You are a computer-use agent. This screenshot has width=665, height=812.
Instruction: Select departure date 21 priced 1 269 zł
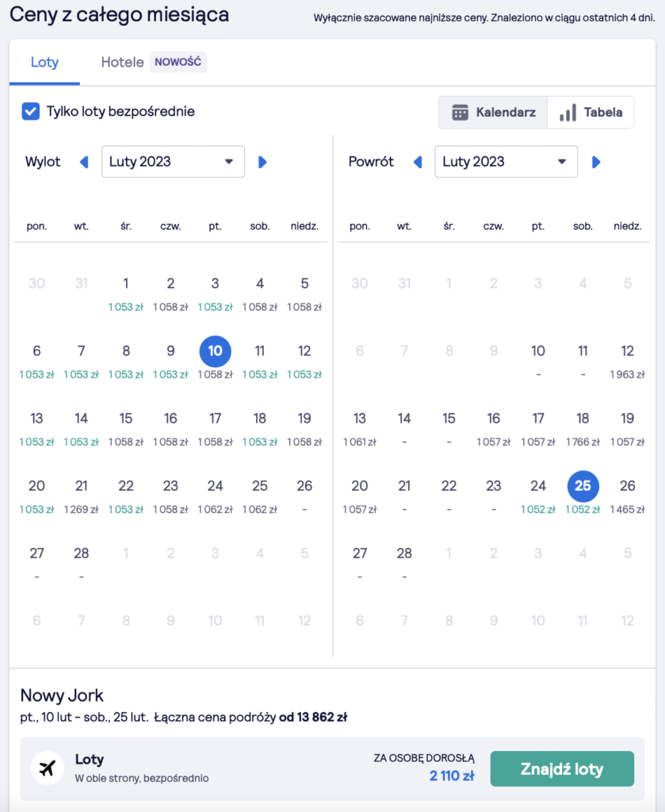pyautogui.click(x=81, y=494)
